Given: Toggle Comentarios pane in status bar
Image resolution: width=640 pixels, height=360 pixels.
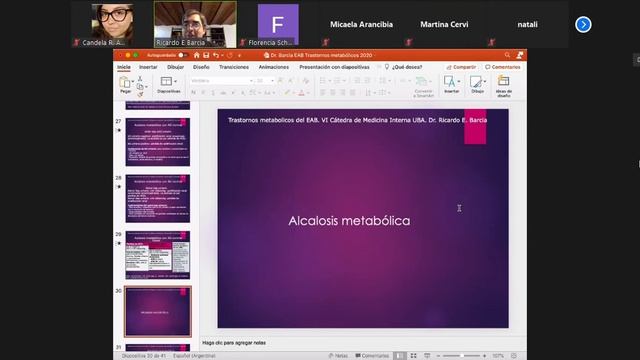Looking at the screenshot, I should [372, 356].
